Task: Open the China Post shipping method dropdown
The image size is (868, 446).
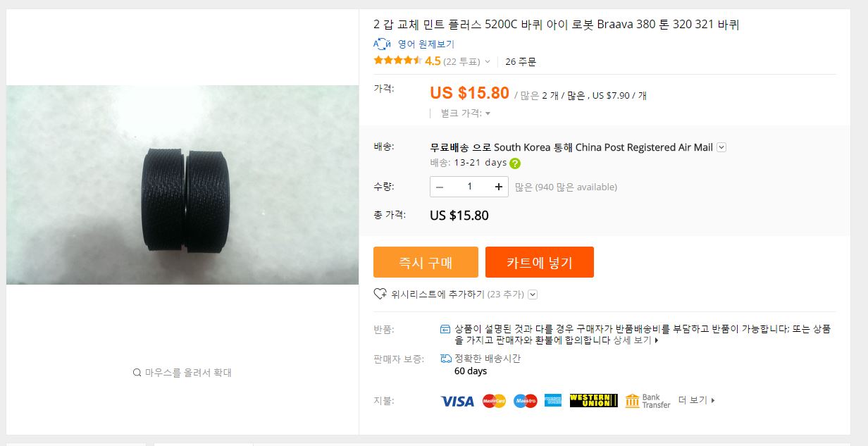Action: click(721, 147)
